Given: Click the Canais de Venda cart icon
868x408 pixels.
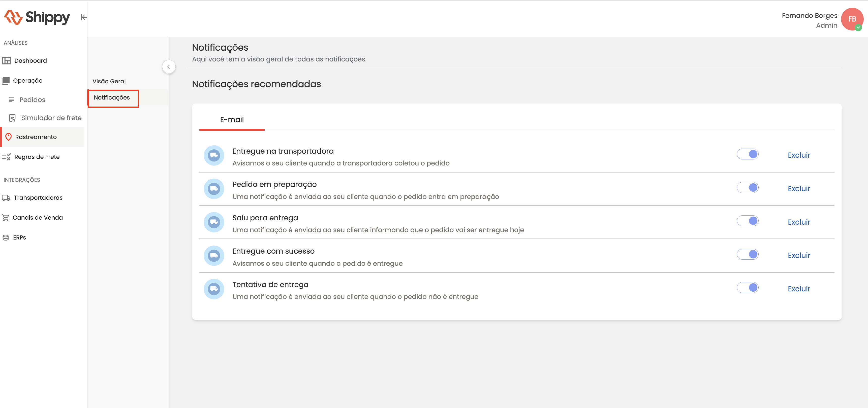Looking at the screenshot, I should pyautogui.click(x=5, y=217).
